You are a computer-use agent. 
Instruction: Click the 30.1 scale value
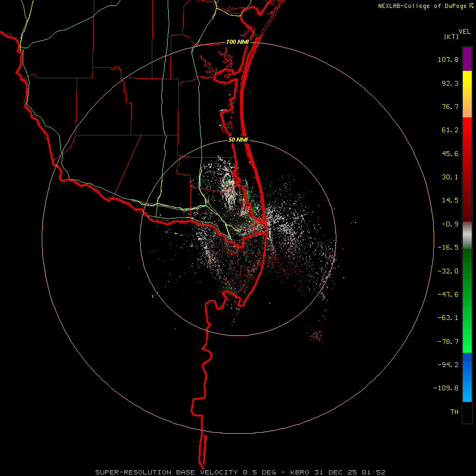tap(450, 177)
